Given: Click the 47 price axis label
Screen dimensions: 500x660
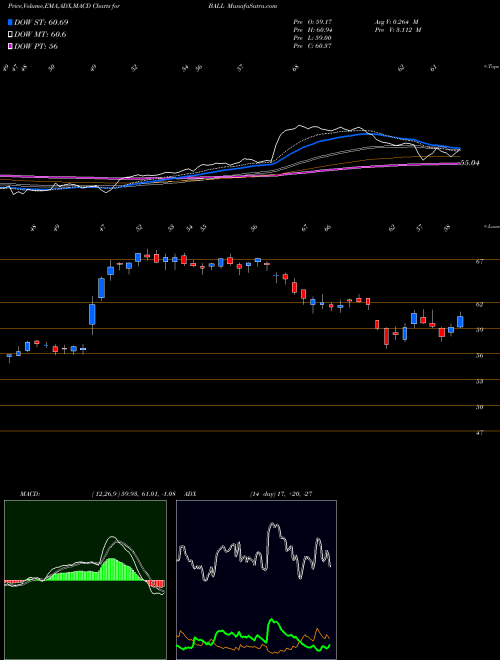Looking at the screenshot, I should (479, 432).
